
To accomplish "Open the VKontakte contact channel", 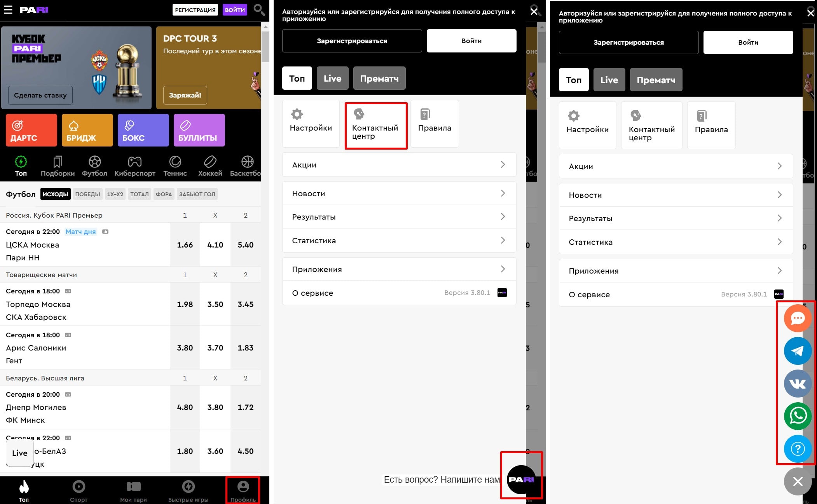I will (796, 383).
